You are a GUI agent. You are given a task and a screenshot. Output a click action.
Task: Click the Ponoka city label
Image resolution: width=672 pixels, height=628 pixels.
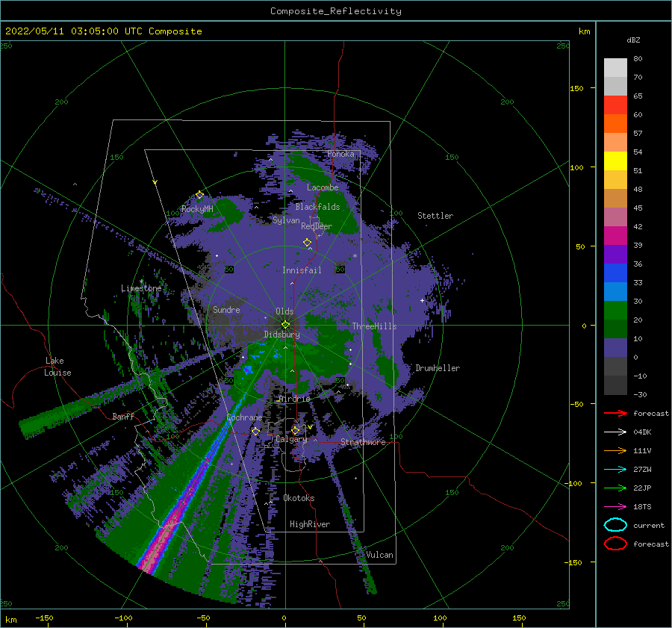[x=340, y=154]
